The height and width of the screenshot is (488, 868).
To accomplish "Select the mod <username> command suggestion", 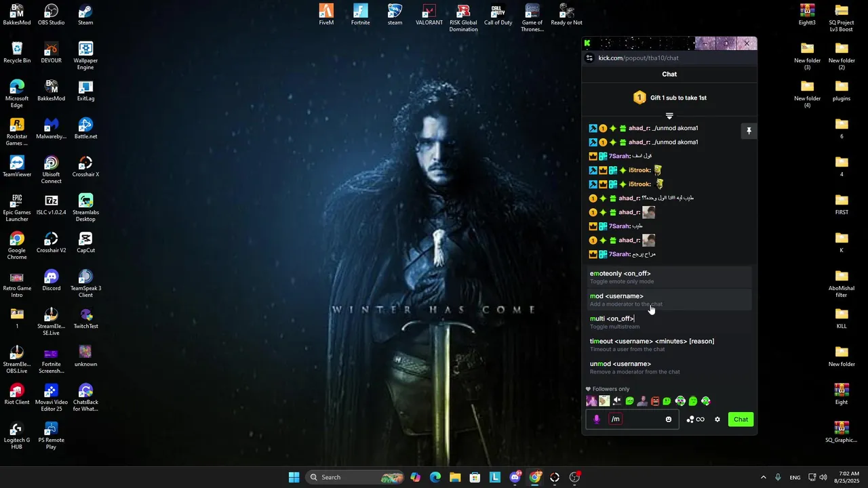I will click(669, 300).
